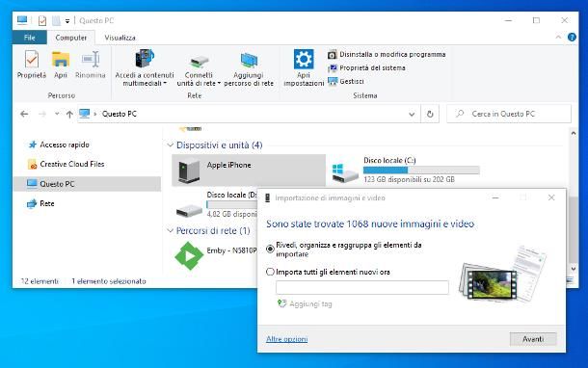Click the blank-page icon in title bar

[56, 20]
